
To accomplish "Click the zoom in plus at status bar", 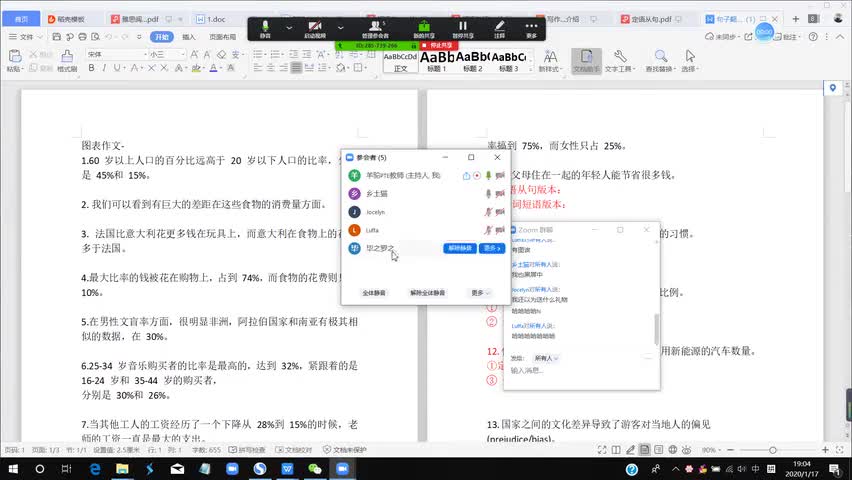I will pyautogui.click(x=825, y=450).
